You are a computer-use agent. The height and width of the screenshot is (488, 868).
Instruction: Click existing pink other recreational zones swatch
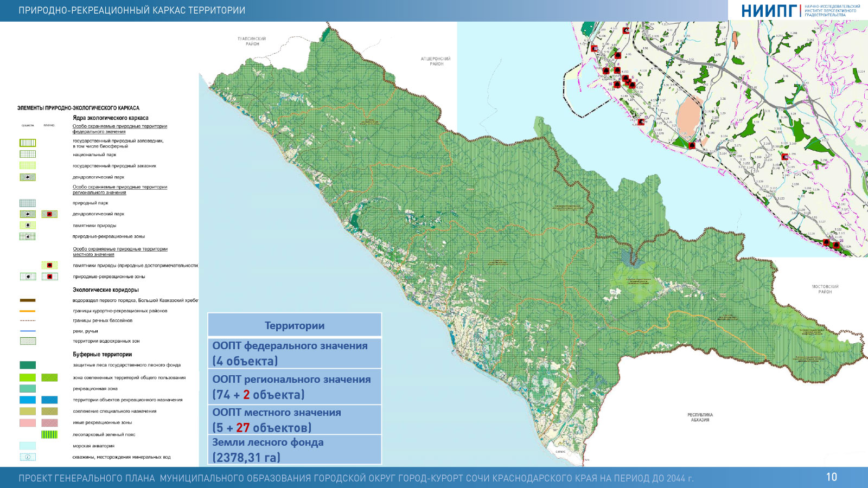[28, 423]
